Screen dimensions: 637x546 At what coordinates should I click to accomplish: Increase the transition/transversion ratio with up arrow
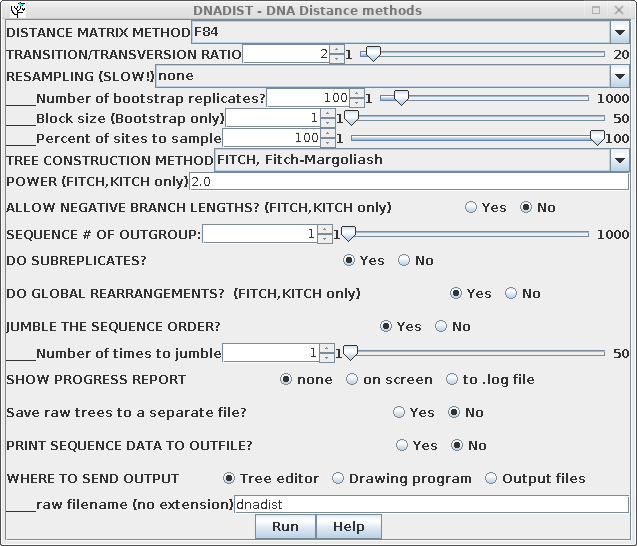[x=337, y=49]
